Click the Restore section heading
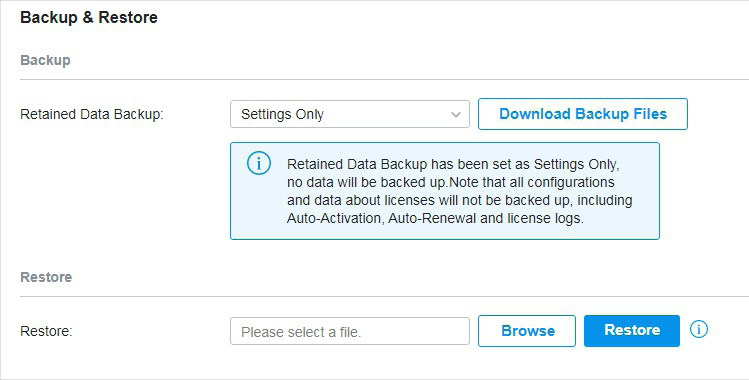This screenshot has height=380, width=749. click(46, 277)
